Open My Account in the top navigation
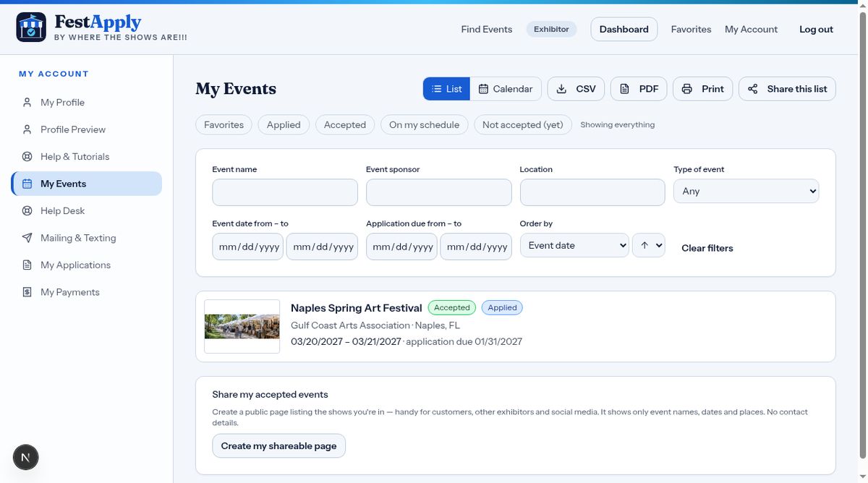Viewport: 868px width, 483px height. point(751,30)
